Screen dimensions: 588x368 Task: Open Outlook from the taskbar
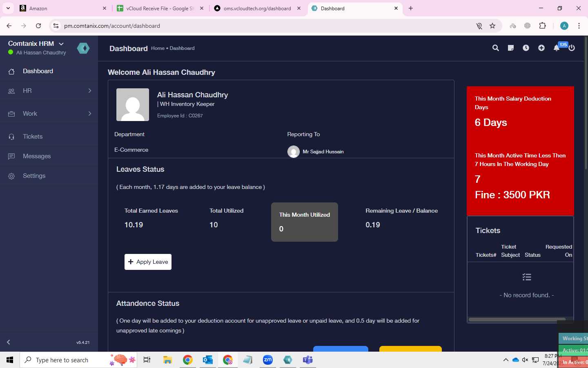point(208,360)
